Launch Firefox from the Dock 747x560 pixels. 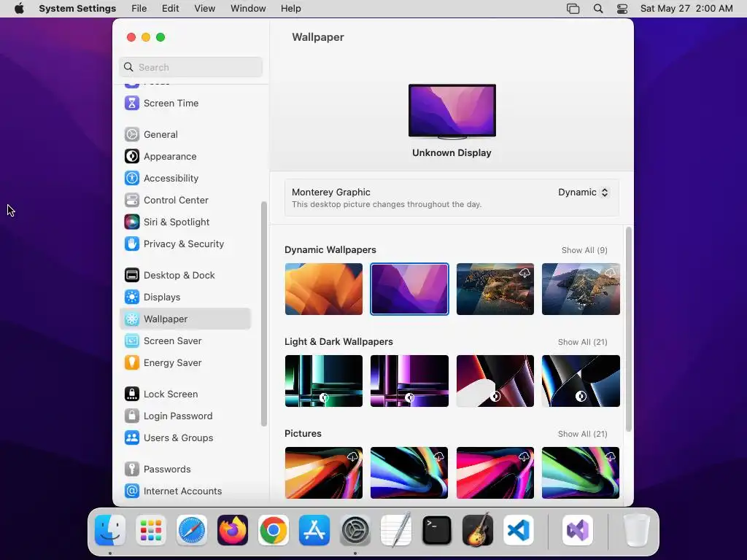(233, 530)
